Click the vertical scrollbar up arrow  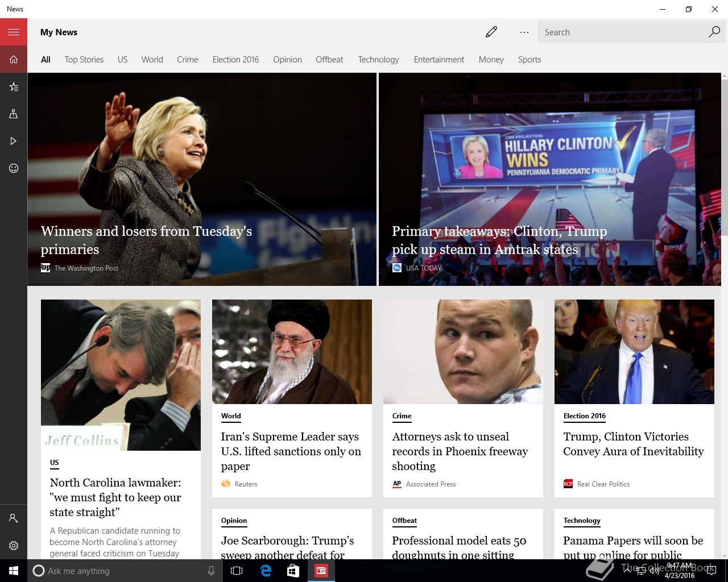tap(724, 77)
